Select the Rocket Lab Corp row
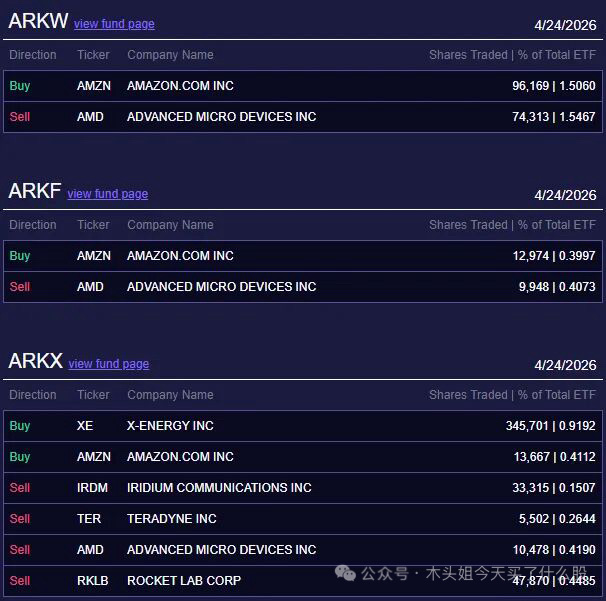Screen dimensions: 606x601 click(x=302, y=580)
